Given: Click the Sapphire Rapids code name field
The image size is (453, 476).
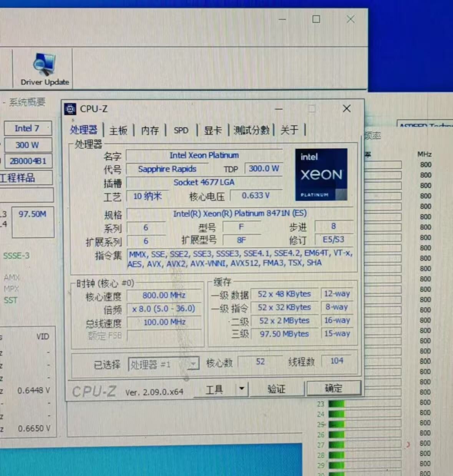Looking at the screenshot, I should pos(167,169).
